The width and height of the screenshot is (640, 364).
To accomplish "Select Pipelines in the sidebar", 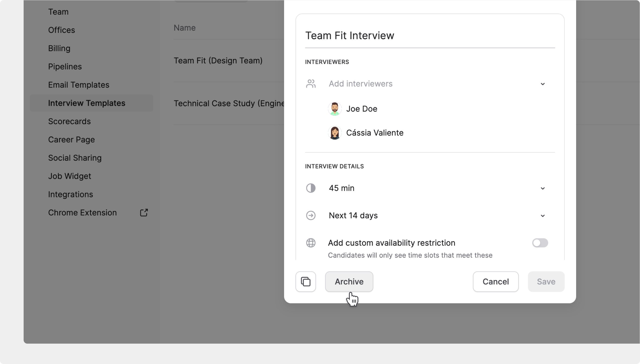I will [x=65, y=66].
